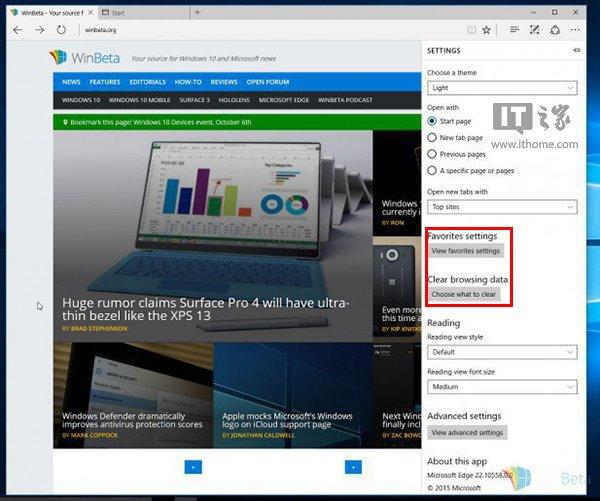Click View favorites settings button
The height and width of the screenshot is (501, 600).
pyautogui.click(x=466, y=251)
